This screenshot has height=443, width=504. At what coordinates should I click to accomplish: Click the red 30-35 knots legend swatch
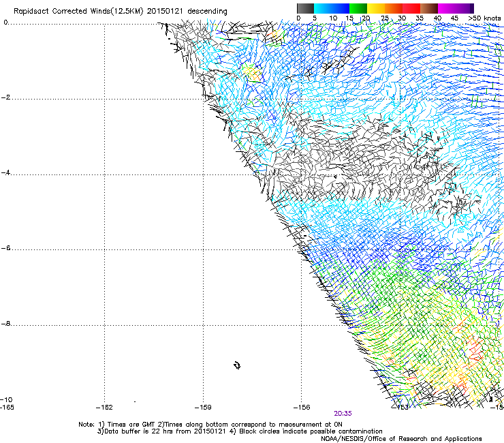(x=411, y=8)
